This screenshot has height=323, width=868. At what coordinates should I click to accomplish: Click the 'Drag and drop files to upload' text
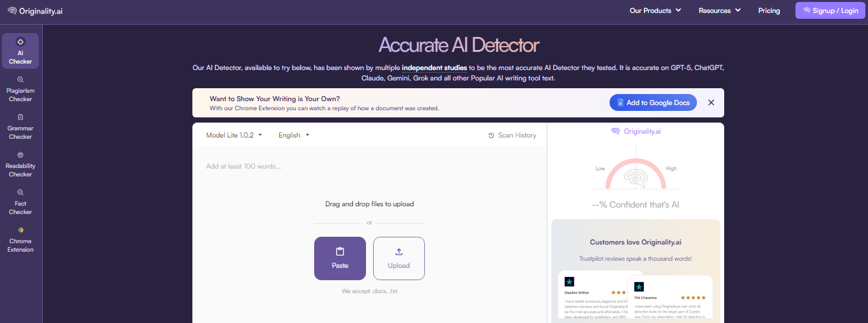click(369, 204)
